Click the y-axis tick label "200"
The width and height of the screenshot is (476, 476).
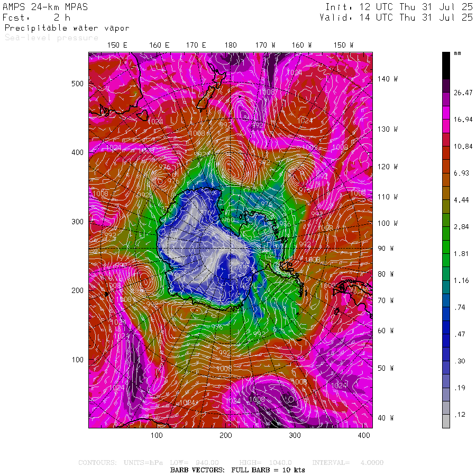coord(77,290)
